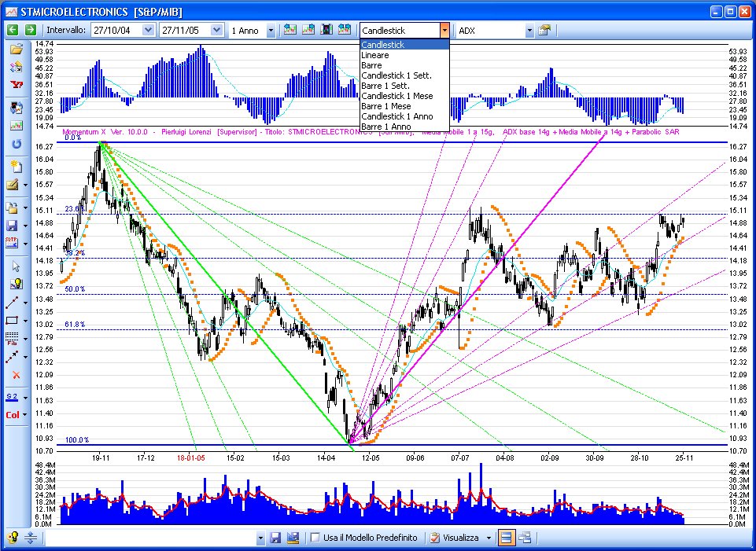Select the arrow pointer tool

(16, 266)
